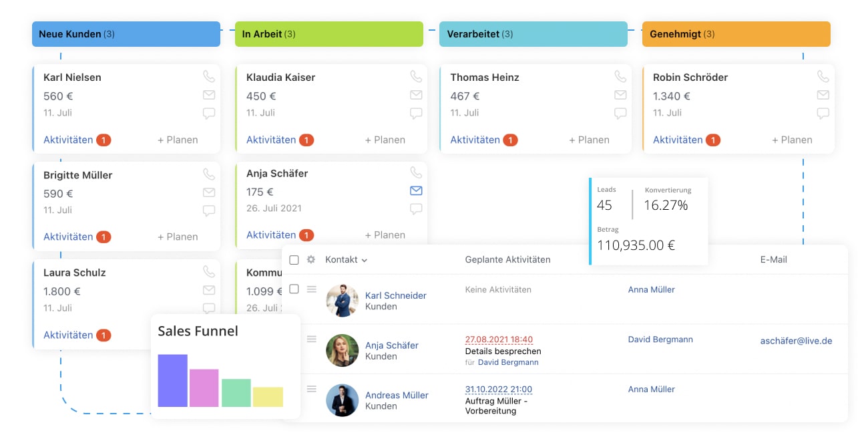Click Karl Schneider's profile photo
This screenshot has height=441, width=868.
(x=342, y=301)
